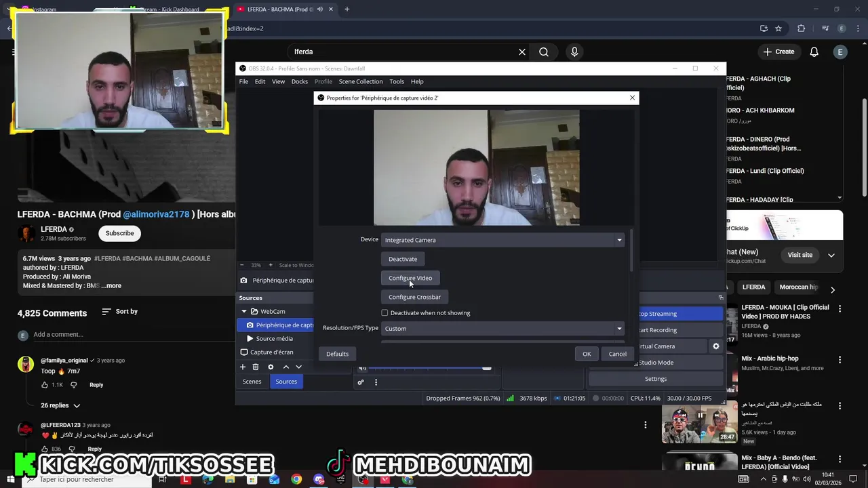This screenshot has width=868, height=488.
Task: Open the Resolution/FPS Type dropdown
Action: point(502,329)
